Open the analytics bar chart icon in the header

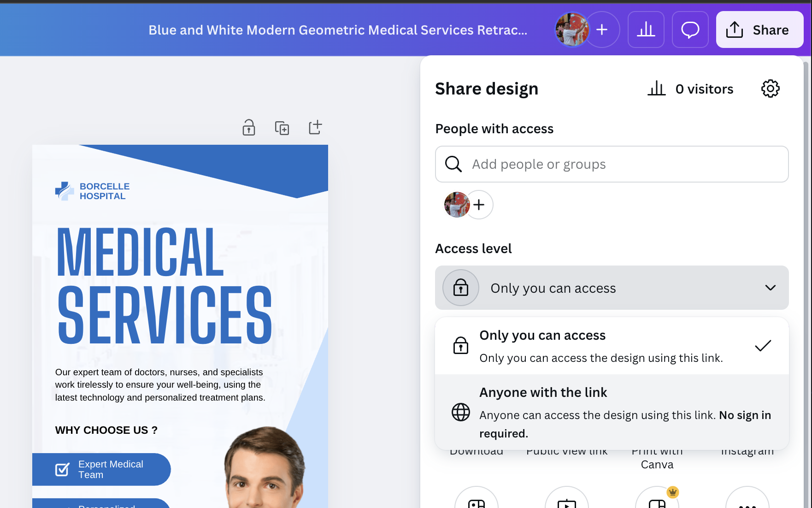tap(646, 30)
